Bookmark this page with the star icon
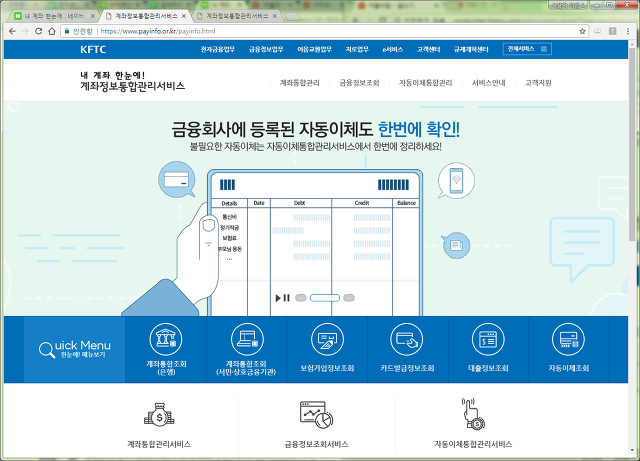 (x=582, y=31)
